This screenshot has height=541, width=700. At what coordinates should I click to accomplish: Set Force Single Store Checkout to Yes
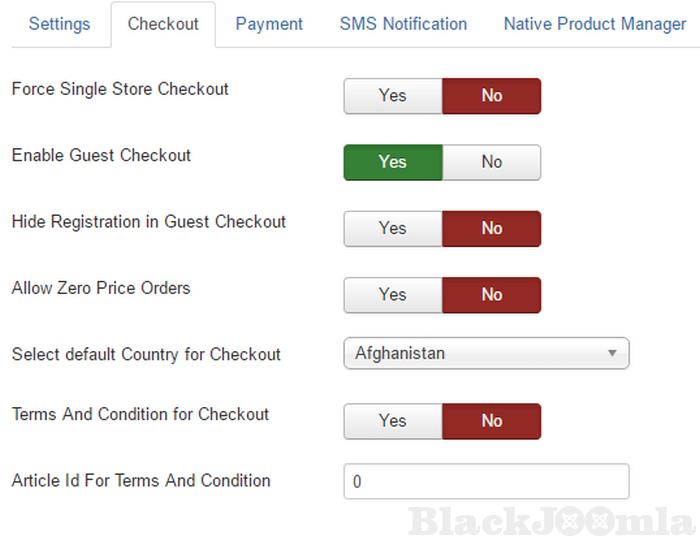pyautogui.click(x=393, y=96)
